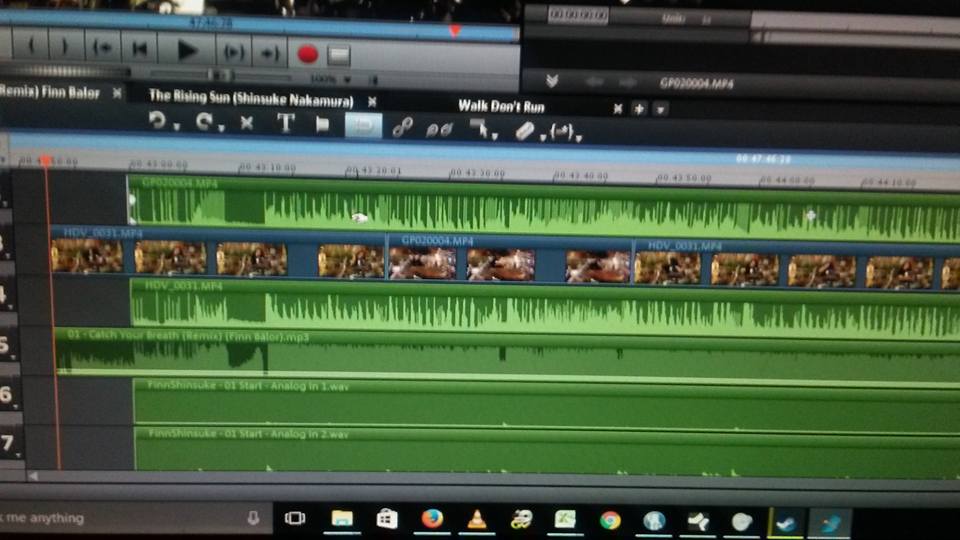Add a new project tab with plus
The width and height of the screenshot is (960, 540).
pos(639,109)
